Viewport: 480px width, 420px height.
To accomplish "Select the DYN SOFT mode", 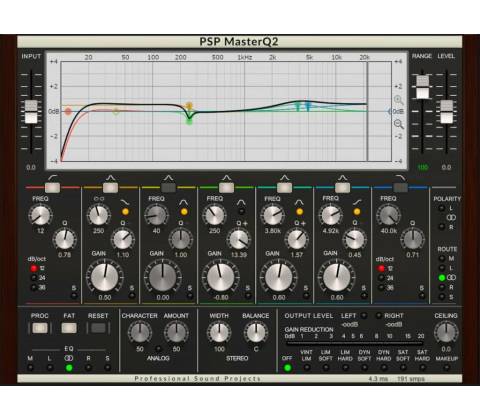I will (364, 368).
